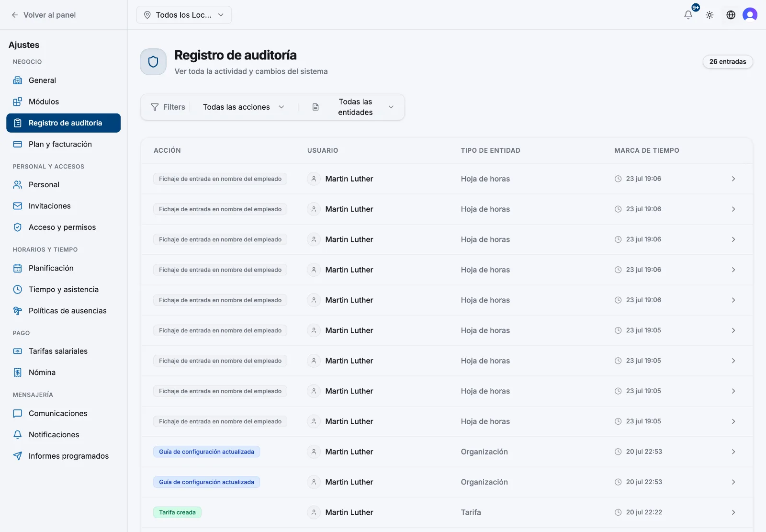Image resolution: width=766 pixels, height=532 pixels.
Task: Click the 20 jul 22:22 timestamp
Action: 644,512
